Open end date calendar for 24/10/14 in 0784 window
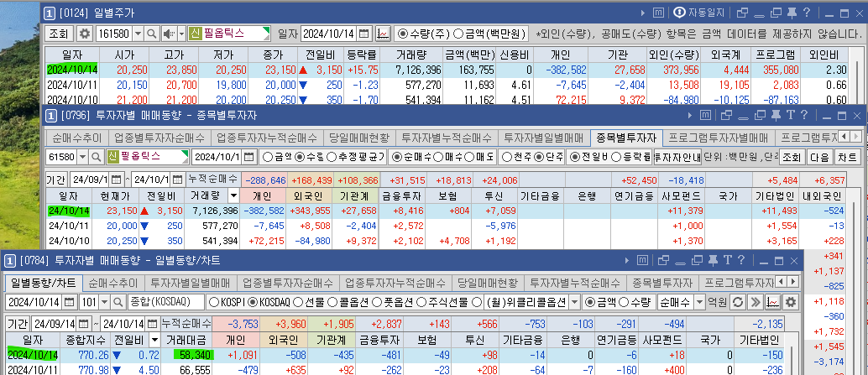 click(153, 324)
